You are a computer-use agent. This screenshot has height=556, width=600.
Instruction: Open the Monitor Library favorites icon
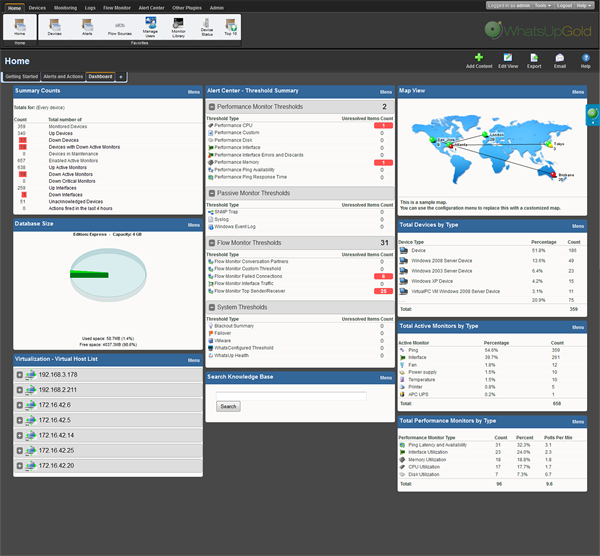[x=178, y=23]
